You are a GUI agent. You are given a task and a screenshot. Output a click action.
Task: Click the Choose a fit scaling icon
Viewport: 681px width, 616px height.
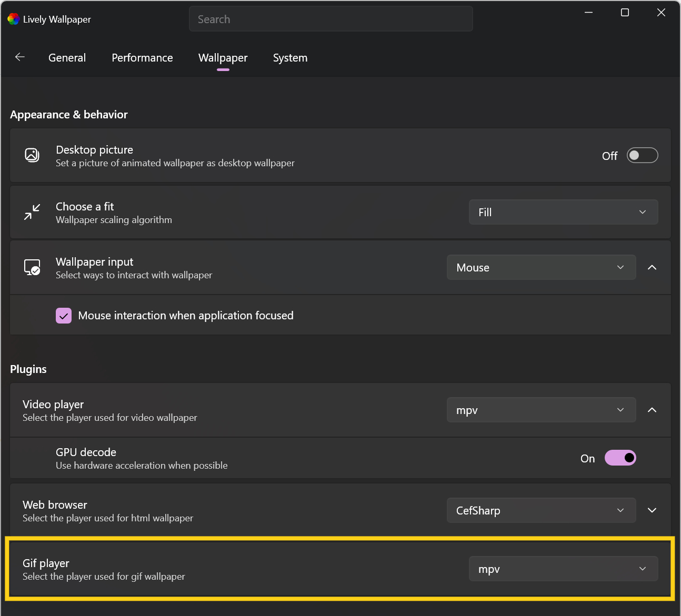[32, 212]
